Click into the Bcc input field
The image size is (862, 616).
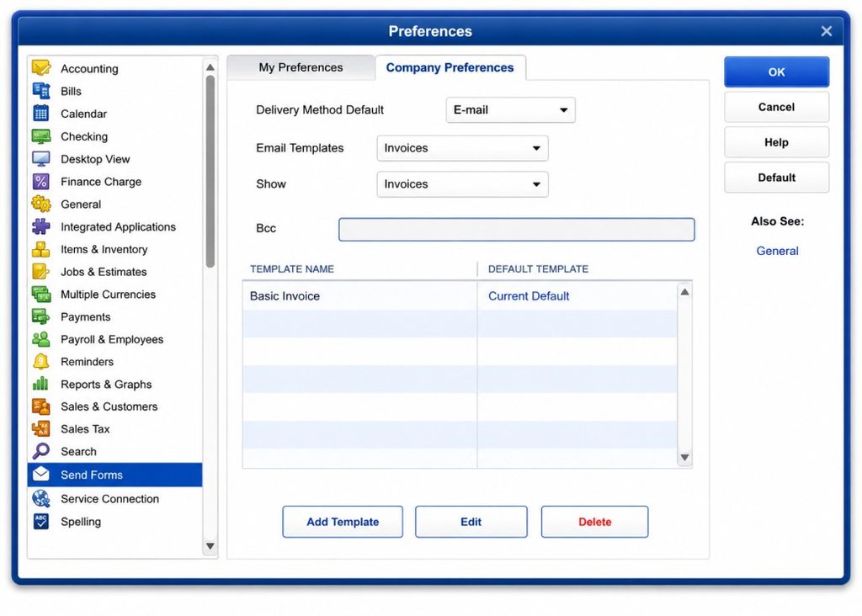click(517, 229)
